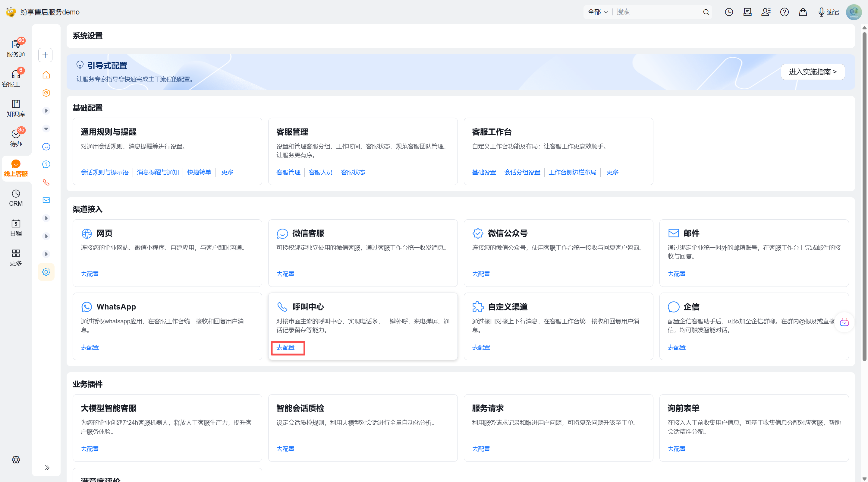Click the plus button in second sidebar
The height and width of the screenshot is (482, 868).
click(x=45, y=55)
